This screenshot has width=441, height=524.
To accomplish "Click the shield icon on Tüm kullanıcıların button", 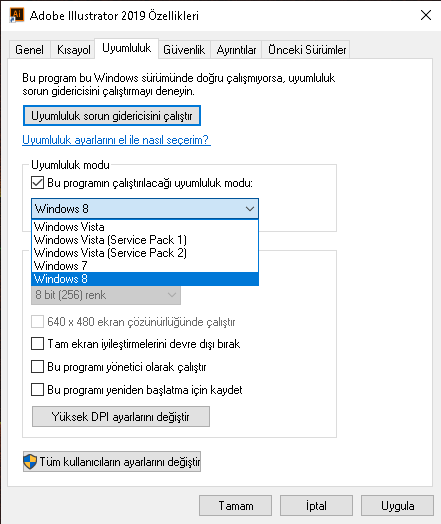I will [x=30, y=462].
